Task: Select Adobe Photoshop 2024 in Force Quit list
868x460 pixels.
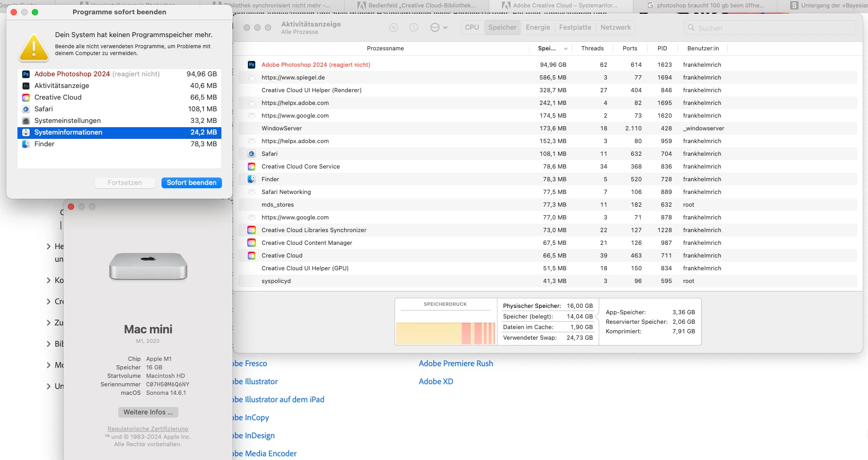Action: (x=119, y=74)
